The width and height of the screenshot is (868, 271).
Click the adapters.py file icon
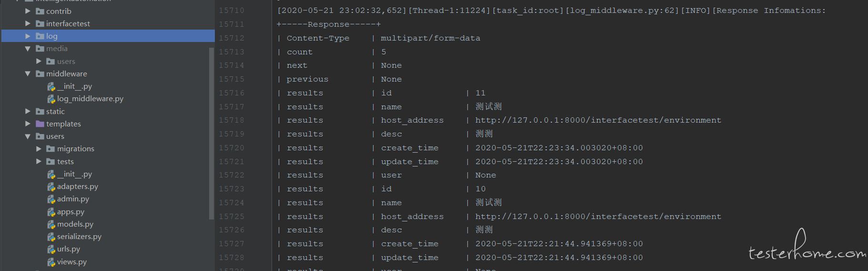pyautogui.click(x=51, y=187)
